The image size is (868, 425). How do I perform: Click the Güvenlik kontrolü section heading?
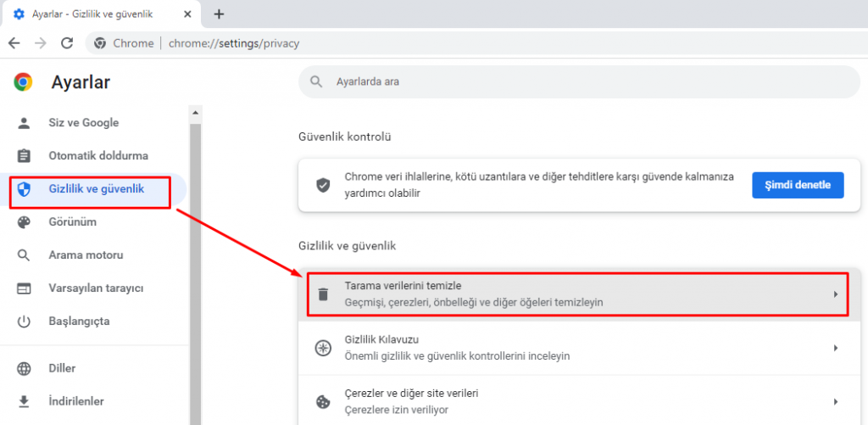[x=345, y=137]
